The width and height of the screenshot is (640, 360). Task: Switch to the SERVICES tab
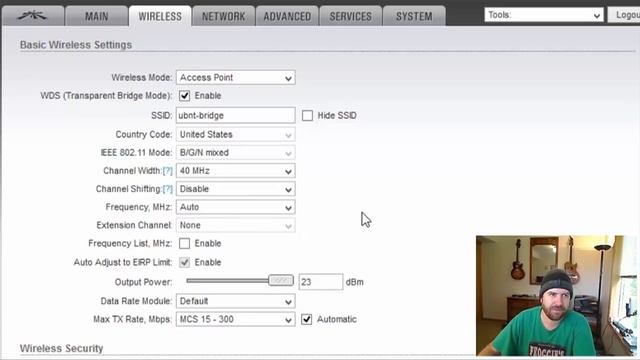[351, 16]
